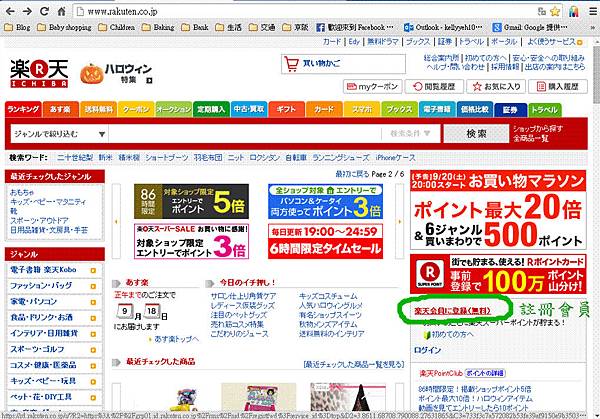Select the ブックス tab
Screen dimensions: 600x419
tap(399, 109)
